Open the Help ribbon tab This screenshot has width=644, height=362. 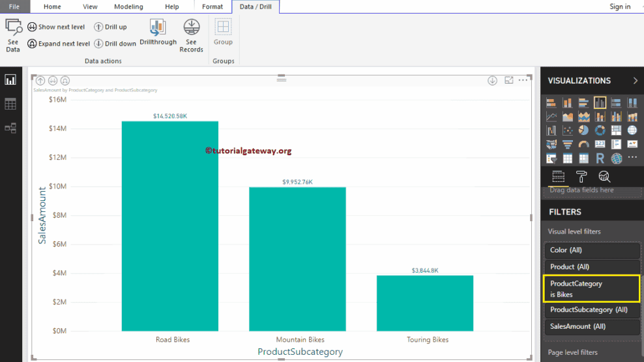pyautogui.click(x=171, y=7)
